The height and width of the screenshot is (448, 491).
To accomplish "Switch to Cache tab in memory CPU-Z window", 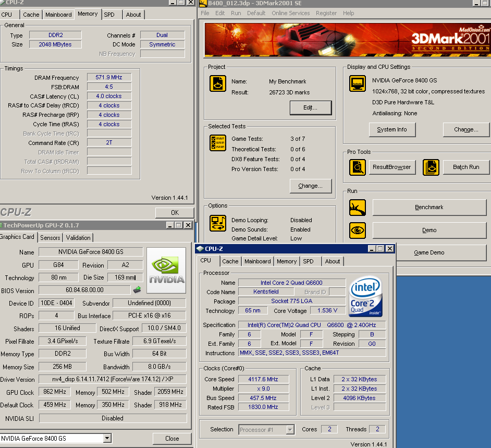I will 31,15.
